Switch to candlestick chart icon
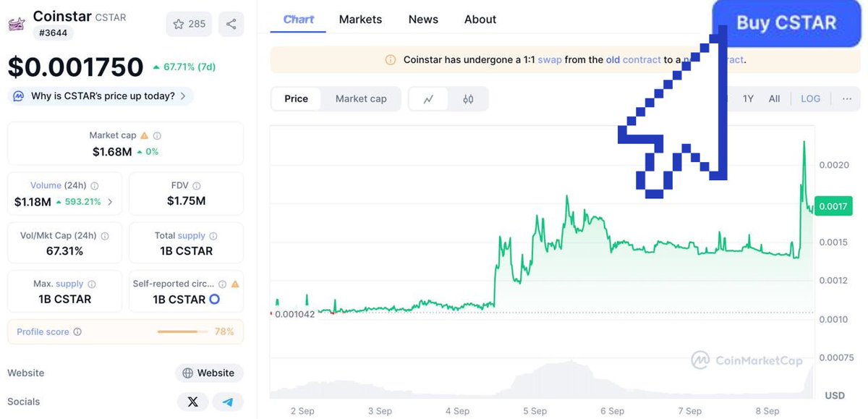 pyautogui.click(x=468, y=99)
